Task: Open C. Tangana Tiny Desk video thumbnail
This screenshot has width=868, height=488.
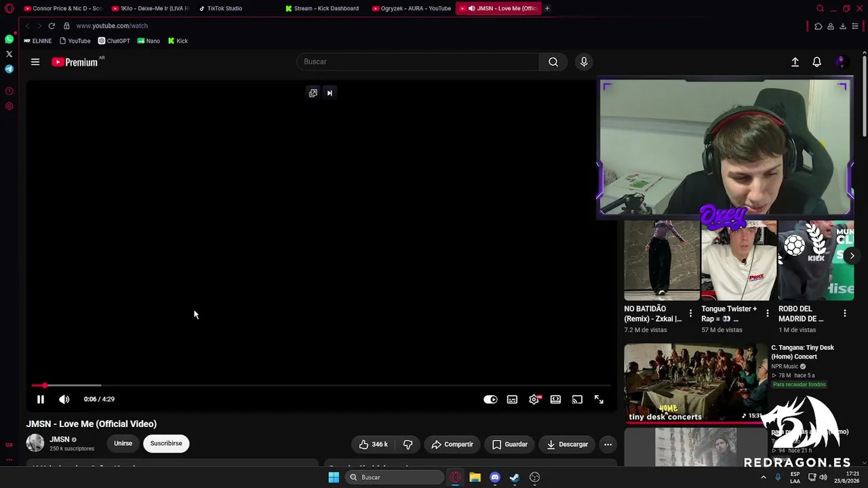Action: (696, 383)
